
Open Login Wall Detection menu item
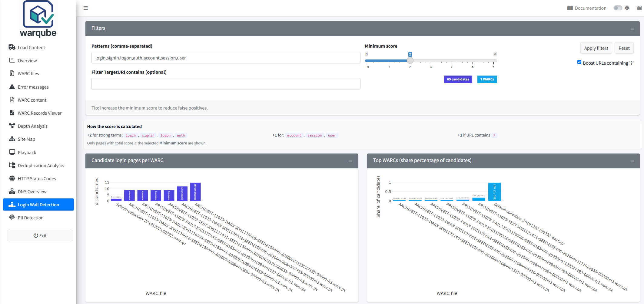[38, 204]
